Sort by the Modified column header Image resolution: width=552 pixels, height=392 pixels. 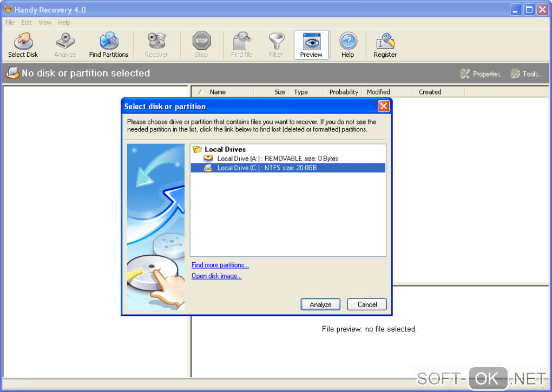click(x=387, y=92)
